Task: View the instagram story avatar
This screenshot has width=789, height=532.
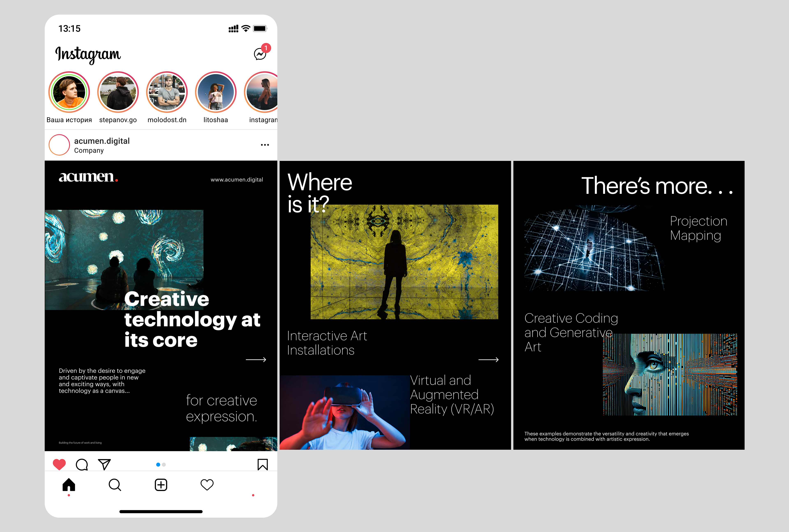Action: click(261, 92)
